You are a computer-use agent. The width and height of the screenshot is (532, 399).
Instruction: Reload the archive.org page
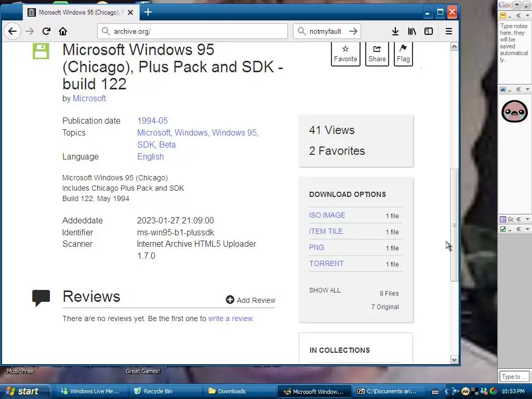coord(46,31)
